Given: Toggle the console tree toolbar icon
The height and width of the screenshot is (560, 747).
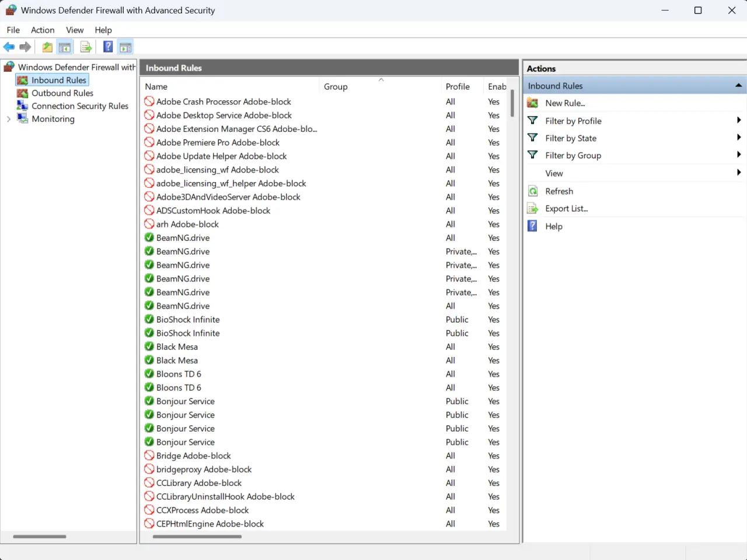Looking at the screenshot, I should 65,47.
